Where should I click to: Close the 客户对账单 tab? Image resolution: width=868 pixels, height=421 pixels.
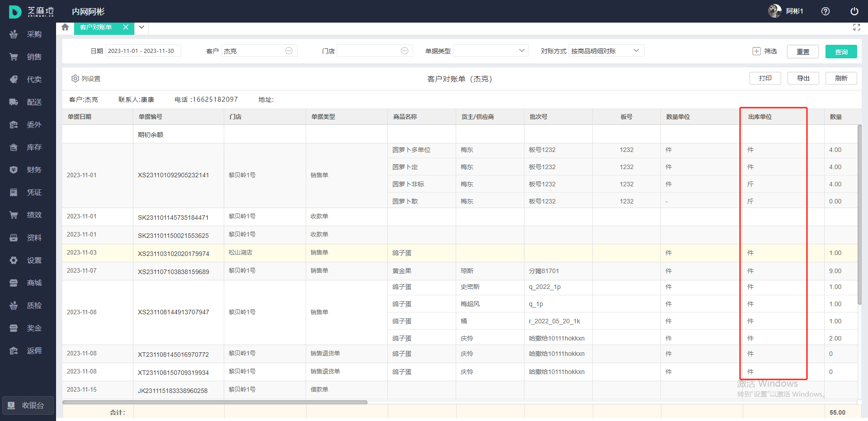[x=126, y=27]
